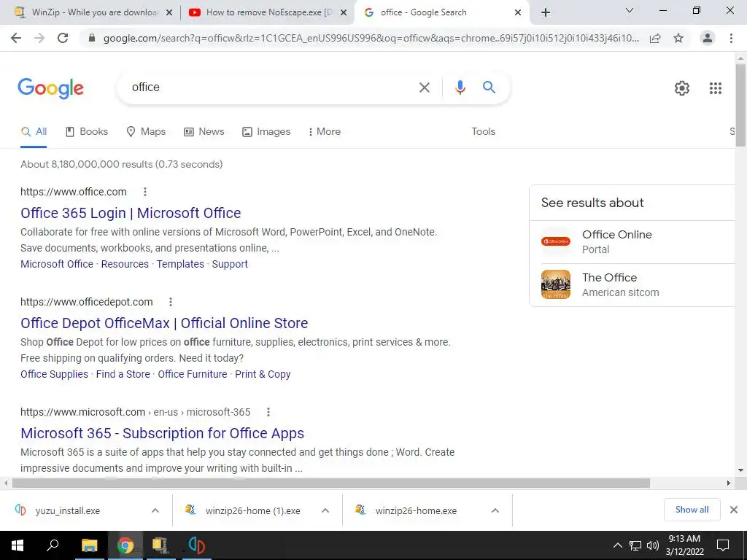
Task: Expand yuzu_install.exe download options
Action: (155, 510)
